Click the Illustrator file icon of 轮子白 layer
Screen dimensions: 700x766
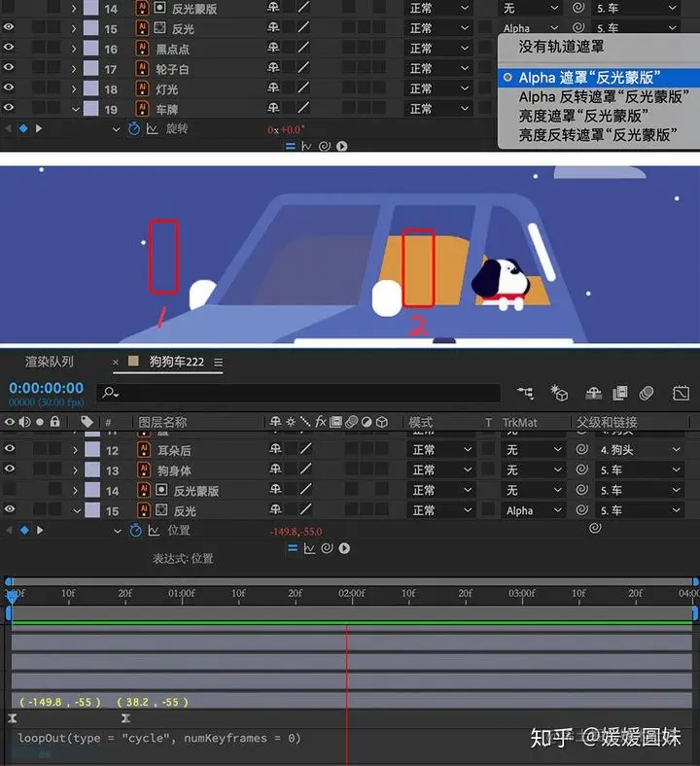142,69
